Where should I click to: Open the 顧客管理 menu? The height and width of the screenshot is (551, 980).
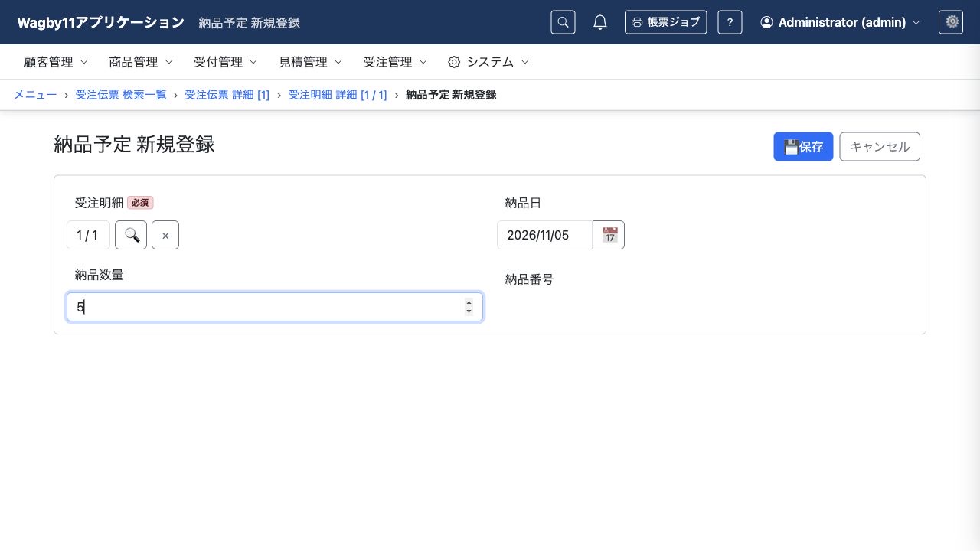[x=57, y=62]
